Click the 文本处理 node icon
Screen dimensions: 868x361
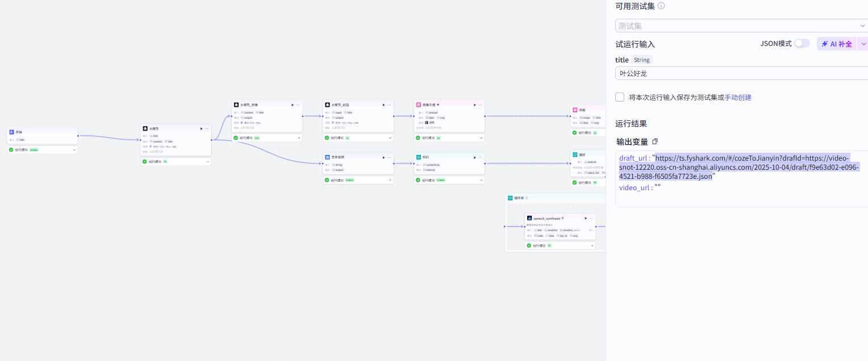coord(328,157)
